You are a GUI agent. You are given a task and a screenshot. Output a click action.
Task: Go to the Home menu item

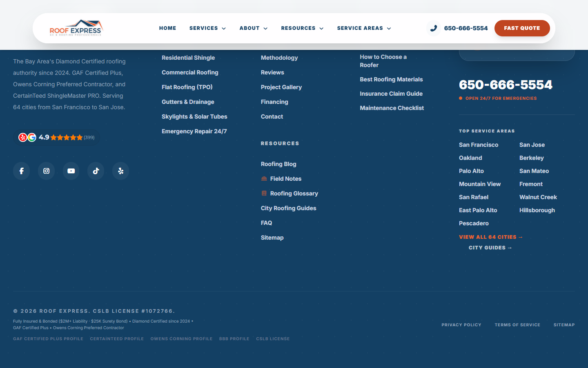coord(168,28)
